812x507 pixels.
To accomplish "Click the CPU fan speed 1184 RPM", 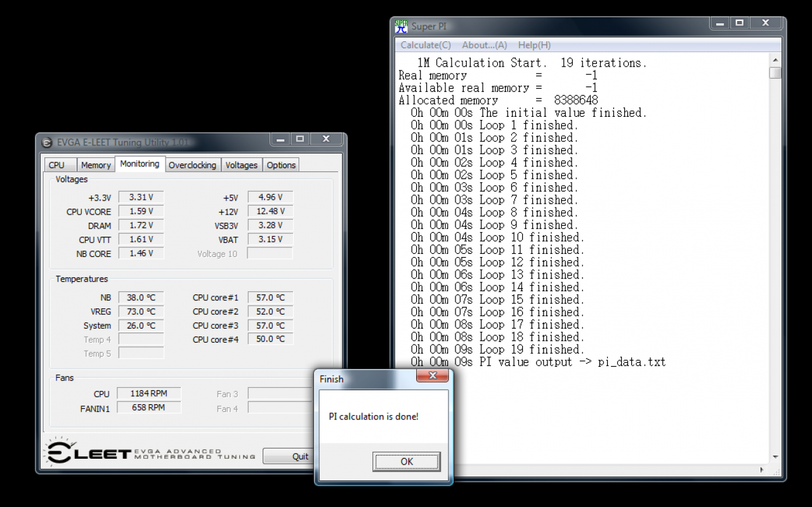I will coord(149,393).
